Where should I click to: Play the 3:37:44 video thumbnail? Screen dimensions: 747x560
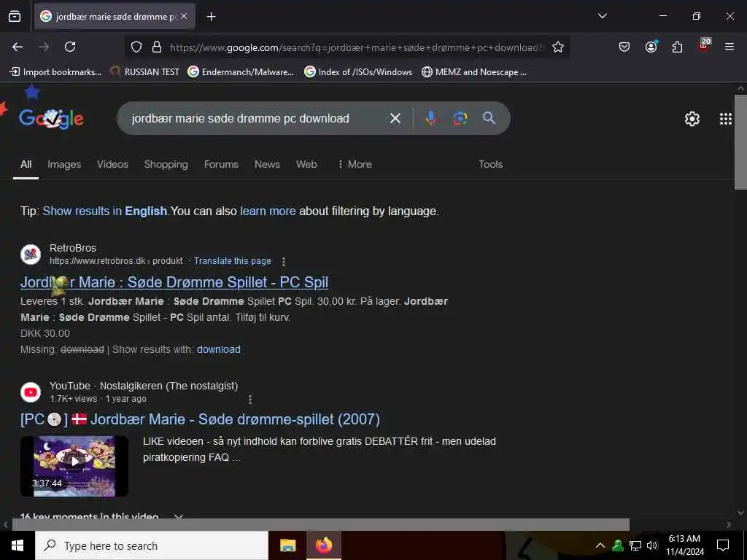coord(74,466)
